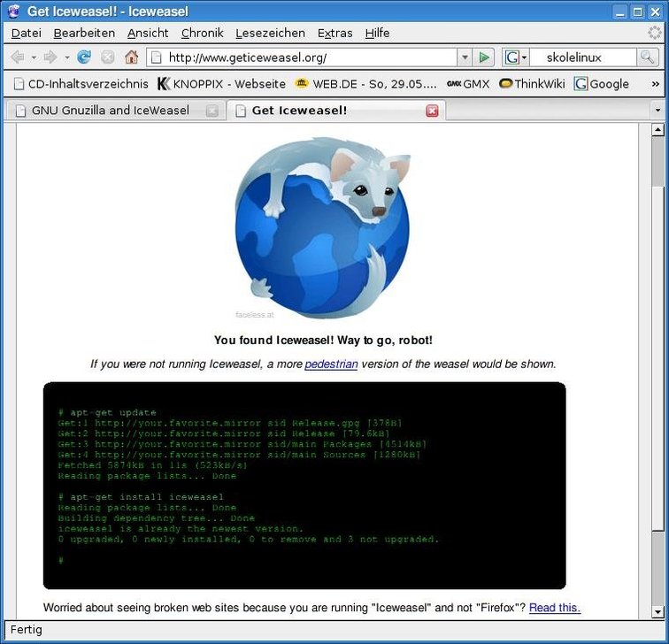The height and width of the screenshot is (644, 669).
Task: Click the Iceweasel window menu icon
Action: 14,11
